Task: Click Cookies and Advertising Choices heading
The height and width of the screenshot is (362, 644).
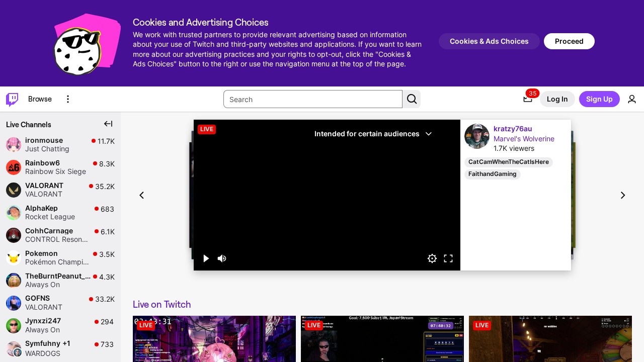Action: tap(201, 23)
